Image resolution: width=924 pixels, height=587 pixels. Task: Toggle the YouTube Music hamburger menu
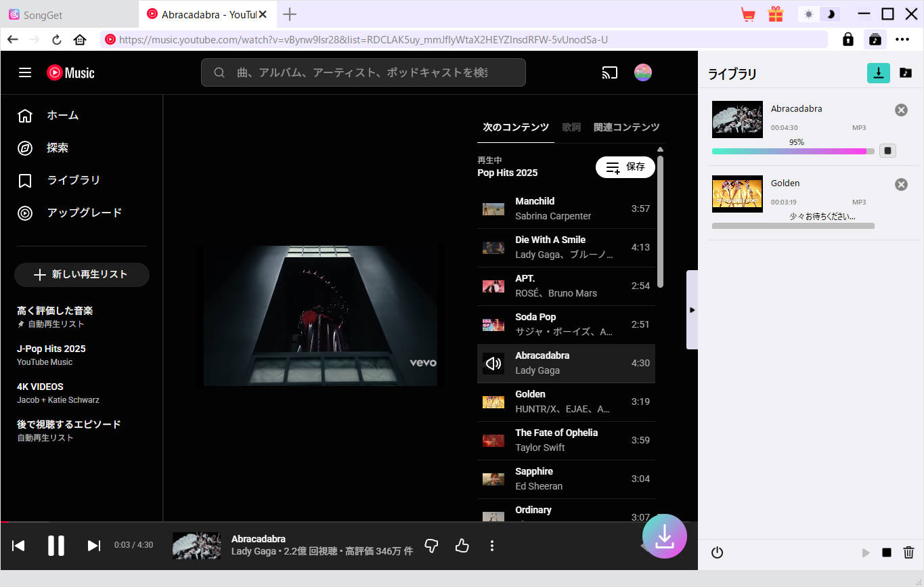coord(25,72)
